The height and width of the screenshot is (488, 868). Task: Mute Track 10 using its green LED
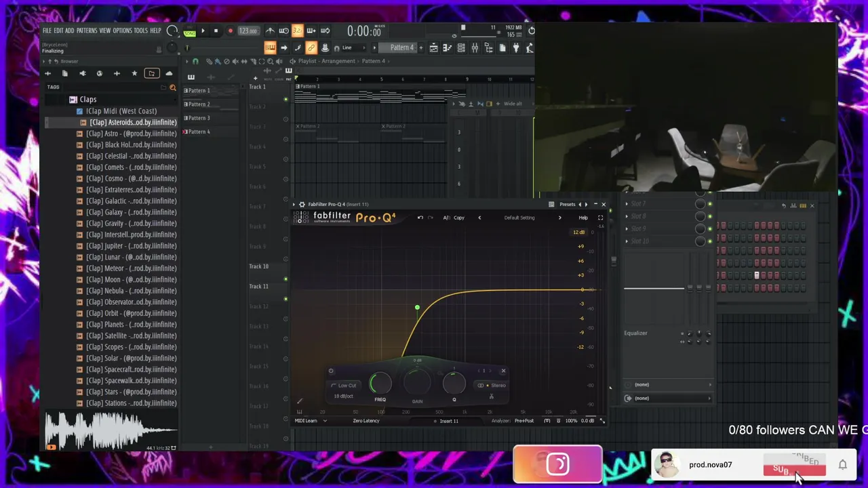point(285,279)
